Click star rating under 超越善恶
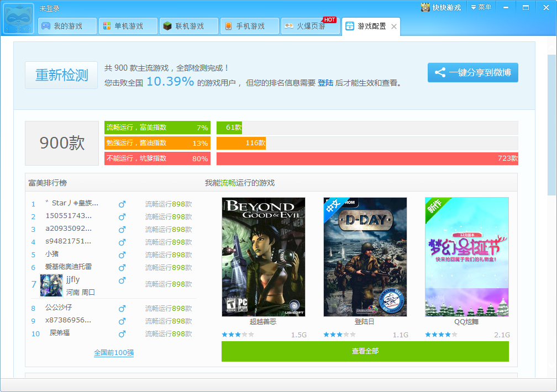Image resolution: width=557 pixels, height=392 pixels. (238, 335)
